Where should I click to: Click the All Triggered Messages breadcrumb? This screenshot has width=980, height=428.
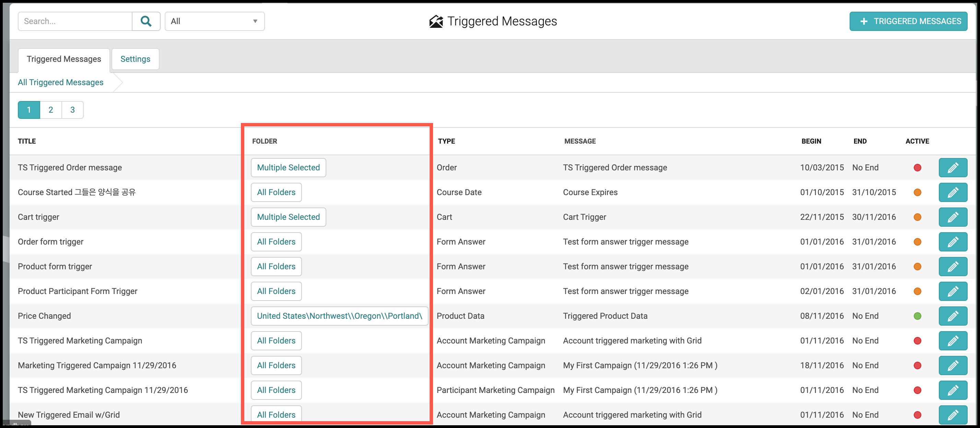point(60,83)
